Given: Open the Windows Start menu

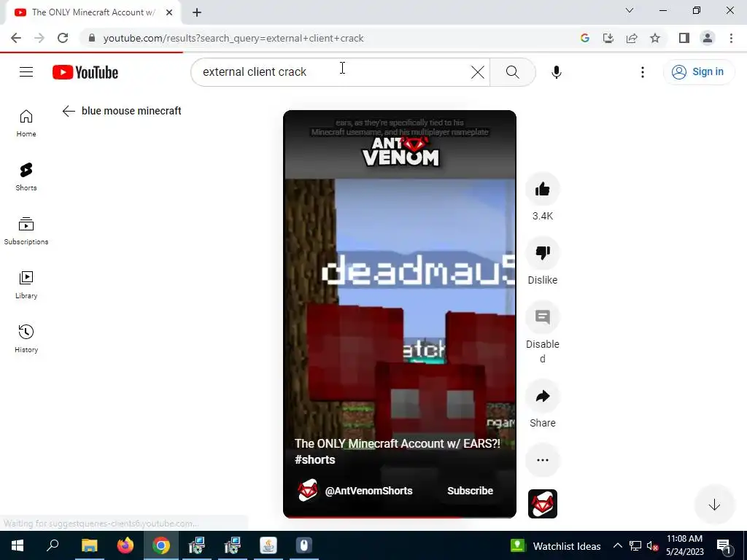Looking at the screenshot, I should pos(18,545).
